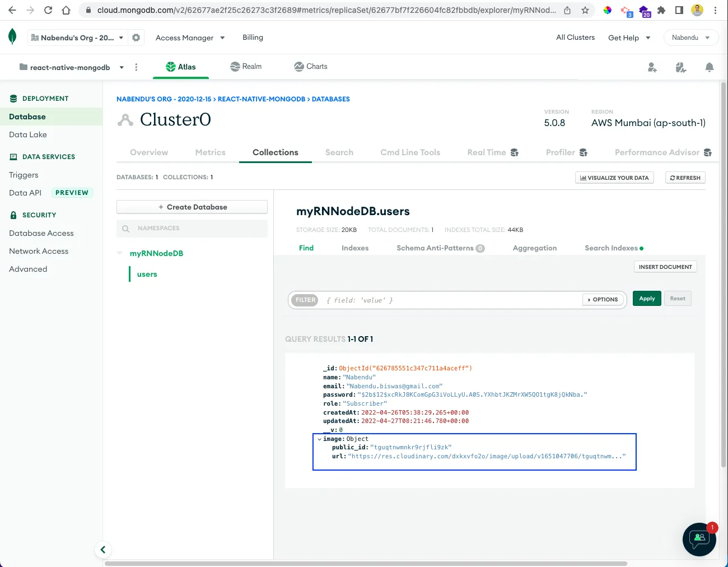Click the colorful pinwheel extension icon
The width and height of the screenshot is (728, 567).
click(608, 10)
